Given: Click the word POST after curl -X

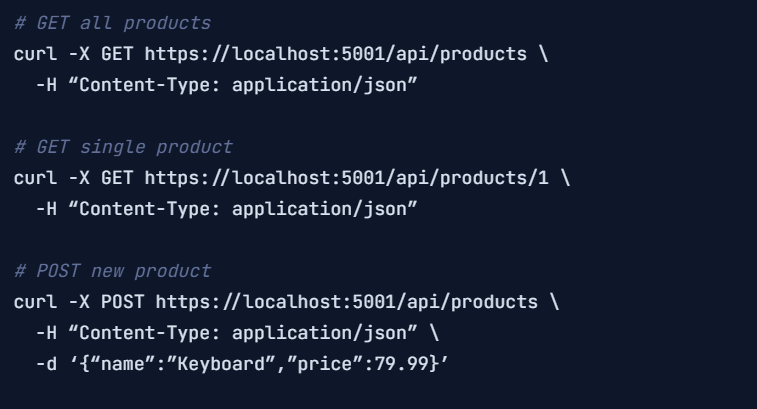Looking at the screenshot, I should 123,302.
